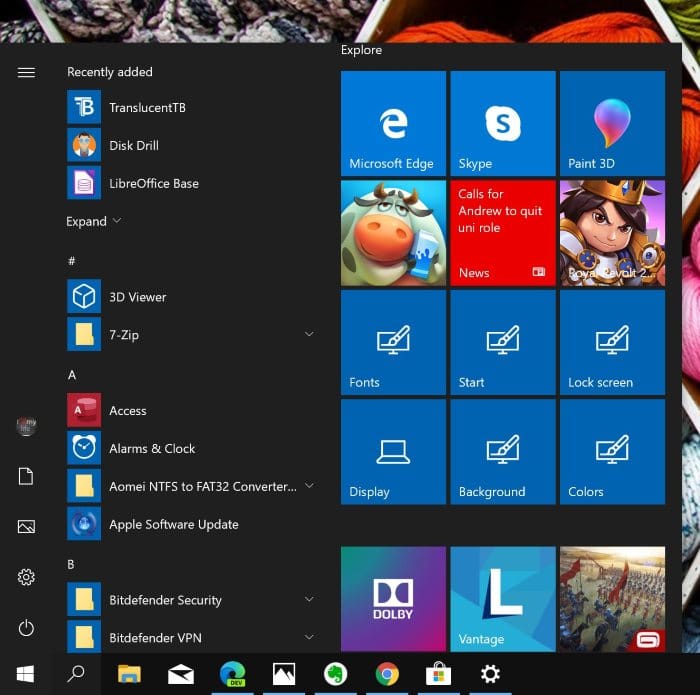The height and width of the screenshot is (695, 700).
Task: Open Pictures from Start sidebar
Action: coord(26,527)
